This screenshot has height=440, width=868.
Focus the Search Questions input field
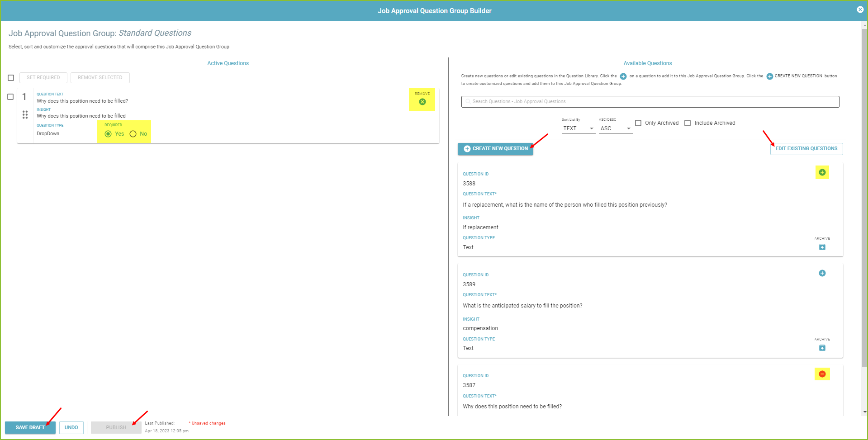(650, 102)
